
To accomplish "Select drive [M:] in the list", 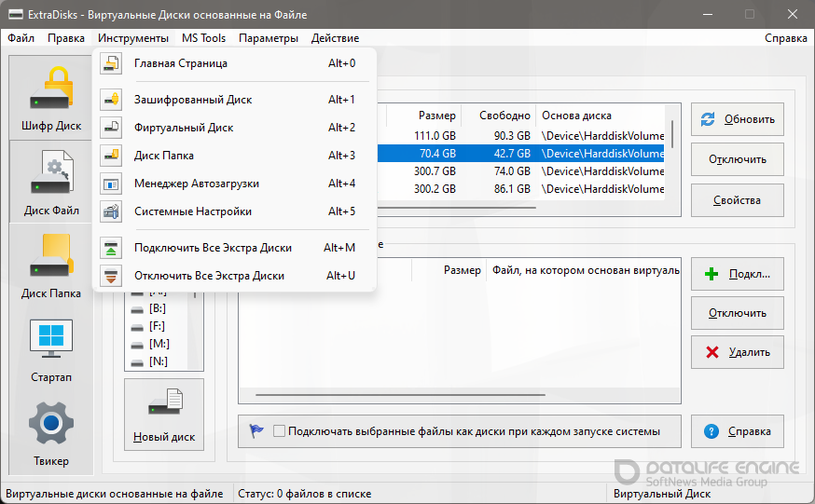I will (x=159, y=344).
